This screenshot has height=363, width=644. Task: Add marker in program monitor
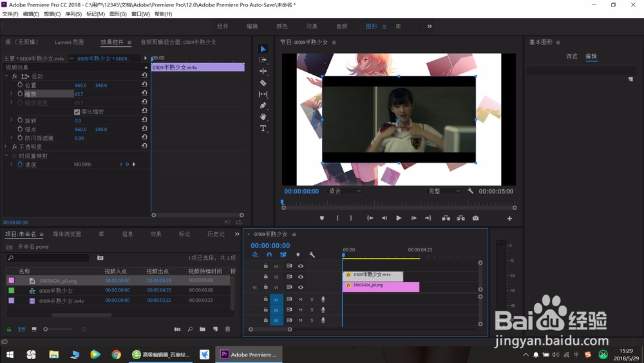coord(321,219)
